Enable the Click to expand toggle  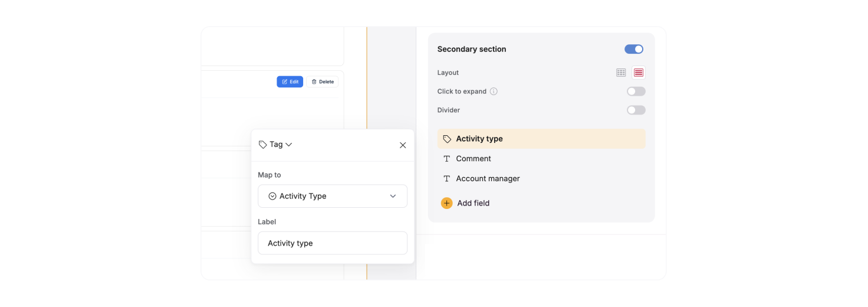(x=636, y=92)
